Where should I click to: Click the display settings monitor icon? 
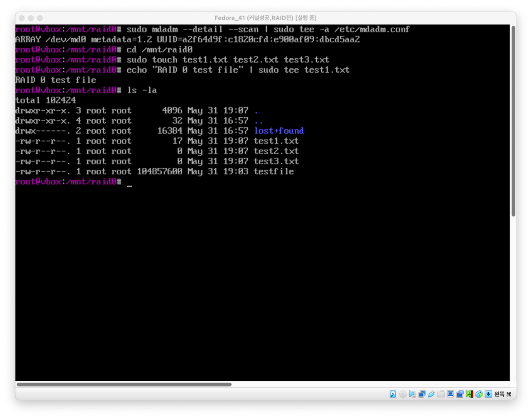point(451,394)
